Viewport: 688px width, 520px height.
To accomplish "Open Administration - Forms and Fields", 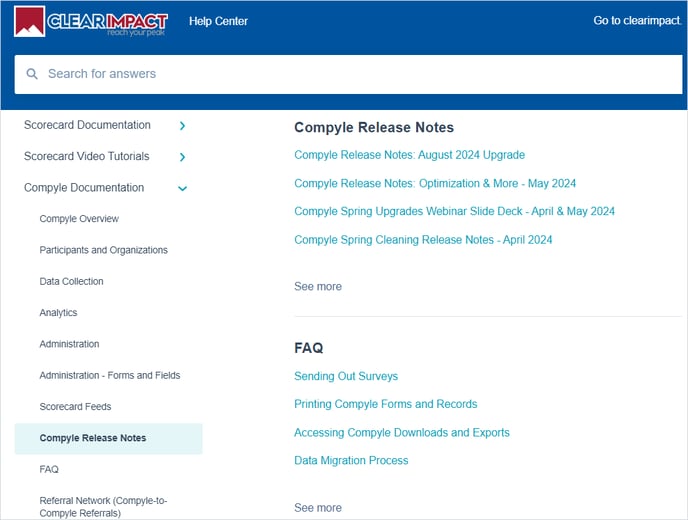I will click(110, 375).
